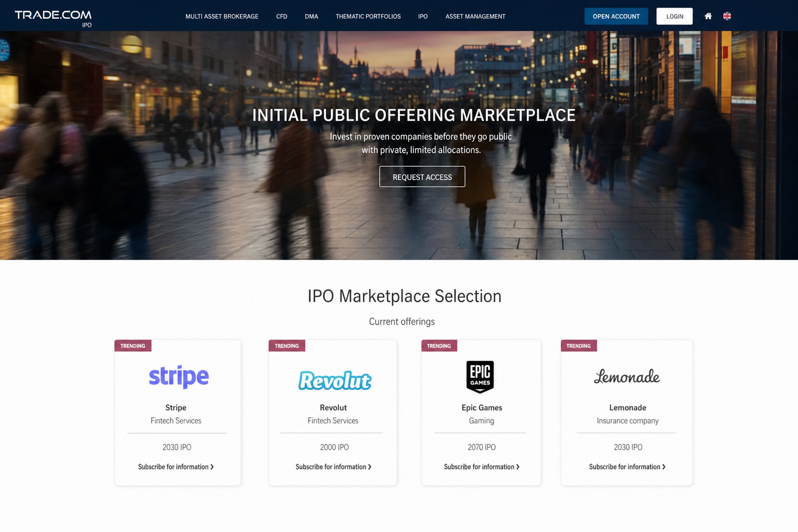Image resolution: width=798 pixels, height=532 pixels.
Task: Click the 'Epic Games' company name text
Action: 482,408
